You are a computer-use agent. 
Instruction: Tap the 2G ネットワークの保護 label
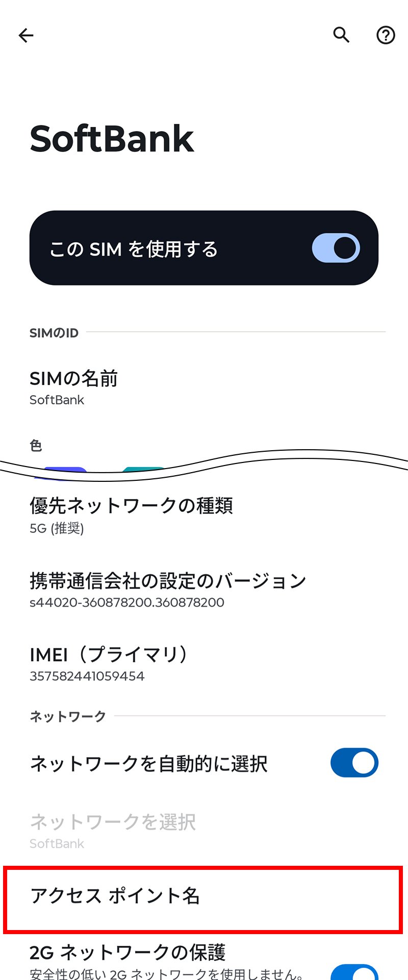coord(127,952)
